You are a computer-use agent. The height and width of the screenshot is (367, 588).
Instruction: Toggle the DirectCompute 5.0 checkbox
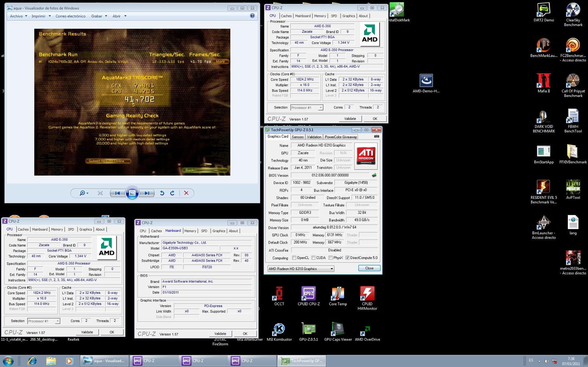click(x=347, y=258)
